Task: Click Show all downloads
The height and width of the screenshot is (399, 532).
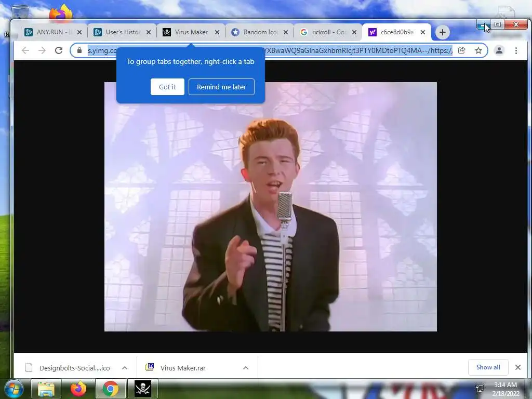Action: pyautogui.click(x=488, y=367)
